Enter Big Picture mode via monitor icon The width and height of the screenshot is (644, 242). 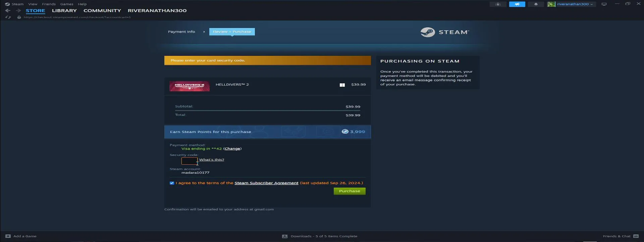(x=604, y=4)
